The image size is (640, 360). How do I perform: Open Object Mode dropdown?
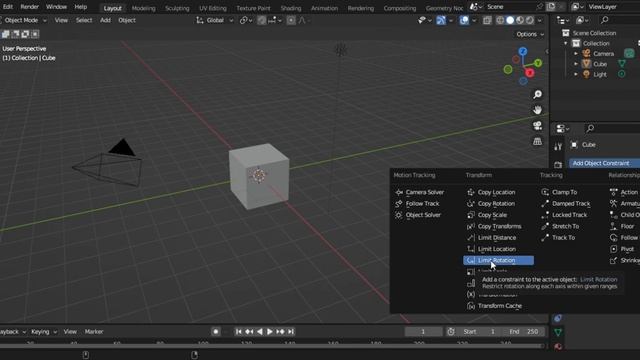click(x=24, y=20)
